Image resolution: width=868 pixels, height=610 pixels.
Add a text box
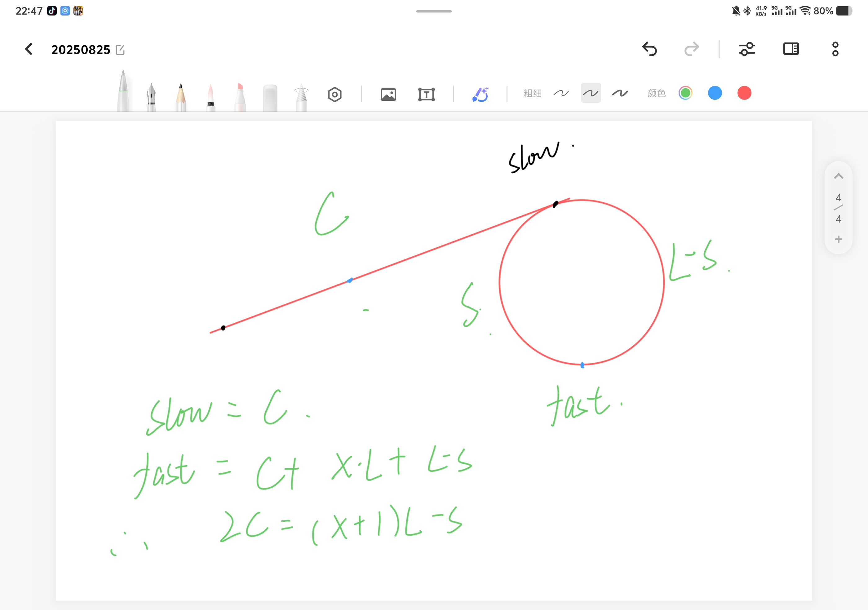pos(426,95)
